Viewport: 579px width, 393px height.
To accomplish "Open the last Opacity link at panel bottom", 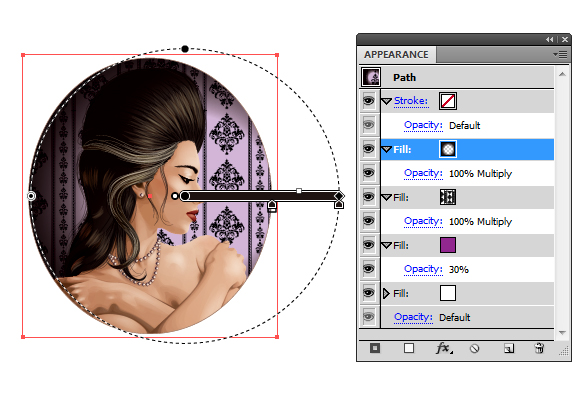I will [413, 317].
